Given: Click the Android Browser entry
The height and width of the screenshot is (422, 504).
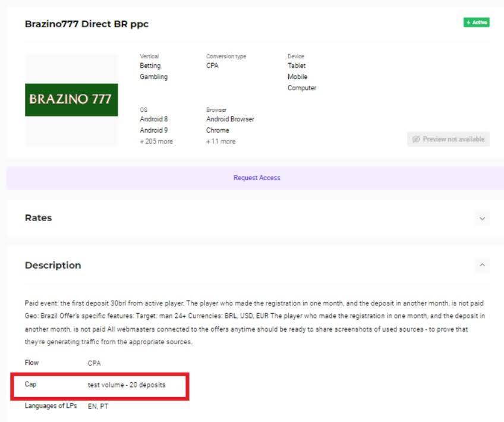Looking at the screenshot, I should pos(230,119).
